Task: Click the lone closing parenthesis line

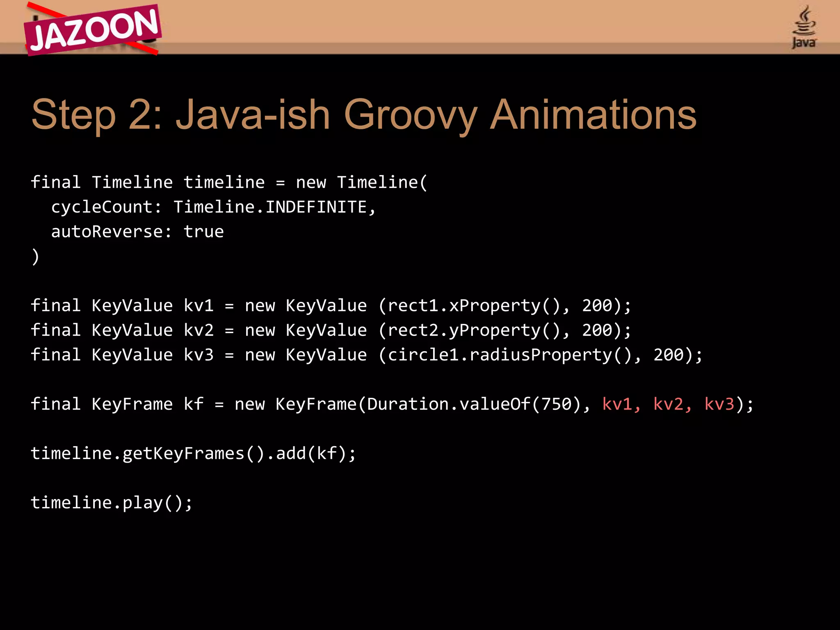Action: point(36,257)
